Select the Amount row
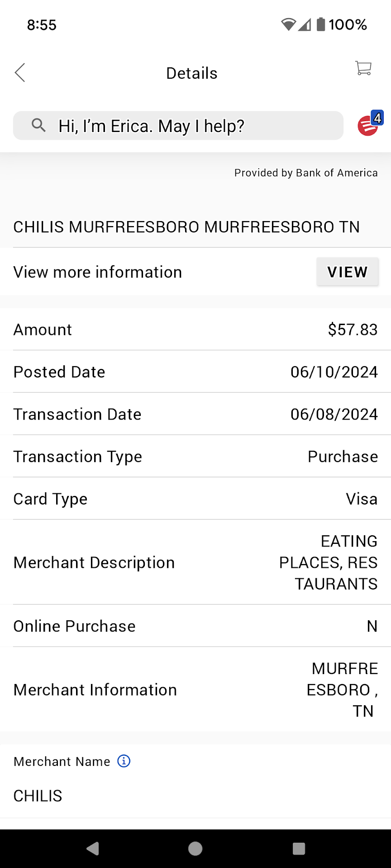The width and height of the screenshot is (391, 868). pyautogui.click(x=195, y=330)
